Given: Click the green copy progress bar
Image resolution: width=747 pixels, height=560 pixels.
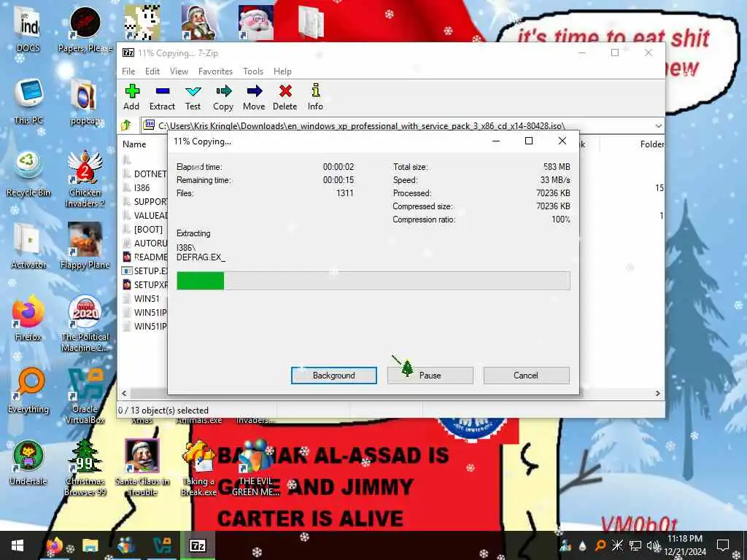Looking at the screenshot, I should click(x=373, y=281).
